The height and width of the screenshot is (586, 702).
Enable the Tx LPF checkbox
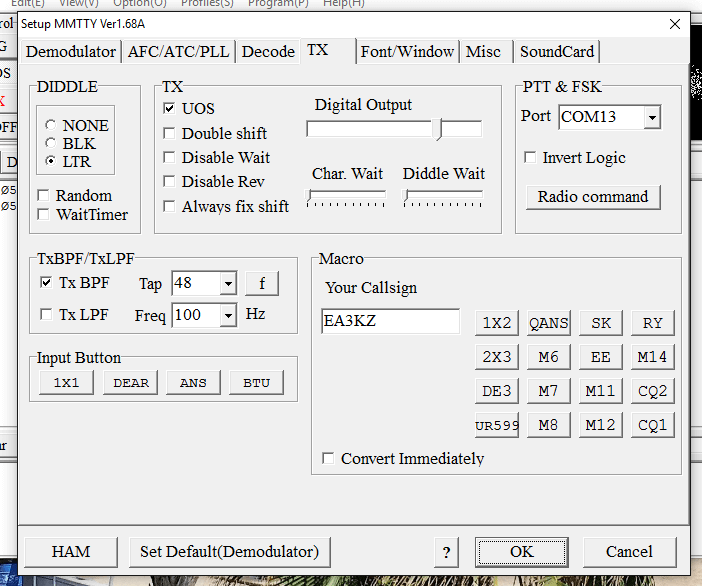coord(46,314)
